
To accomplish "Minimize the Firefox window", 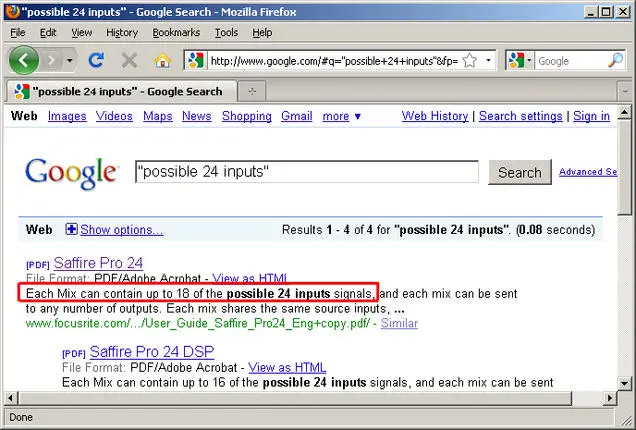I will 591,11.
